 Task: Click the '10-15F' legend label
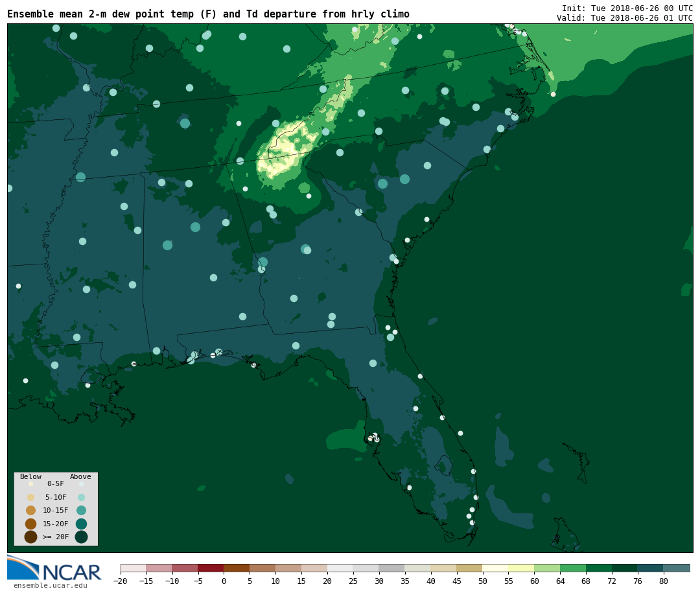(56, 510)
